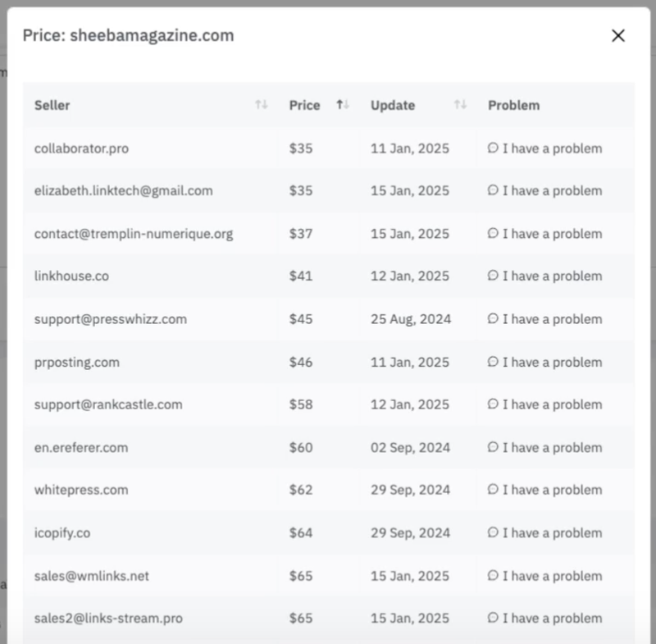This screenshot has height=644, width=656.
Task: Select the $41 price for linkhouse.co
Action: (x=300, y=276)
